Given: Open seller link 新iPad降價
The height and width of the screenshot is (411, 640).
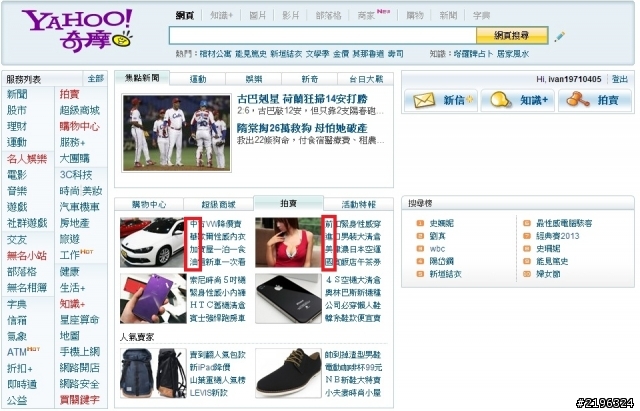Looking at the screenshot, I should pyautogui.click(x=210, y=367).
